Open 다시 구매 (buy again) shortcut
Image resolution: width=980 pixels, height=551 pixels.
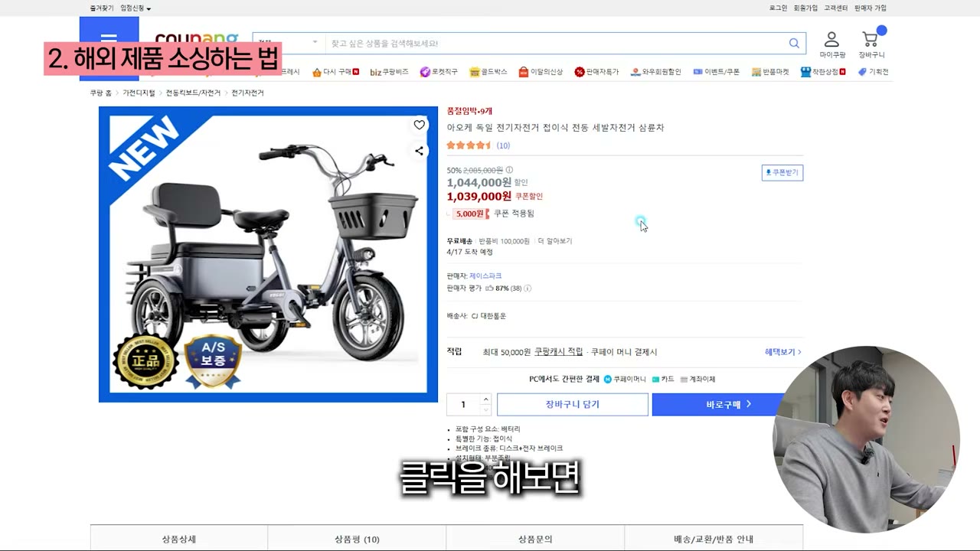tap(335, 72)
